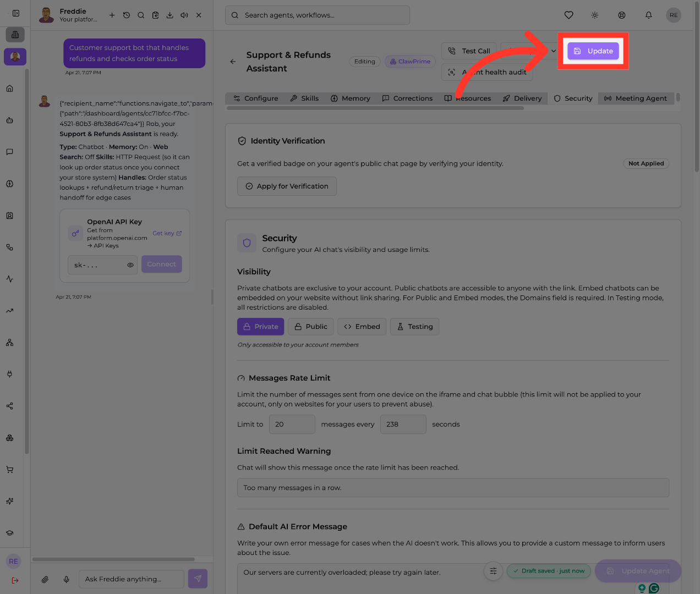Click Apply for Verification
700x594 pixels.
[287, 186]
